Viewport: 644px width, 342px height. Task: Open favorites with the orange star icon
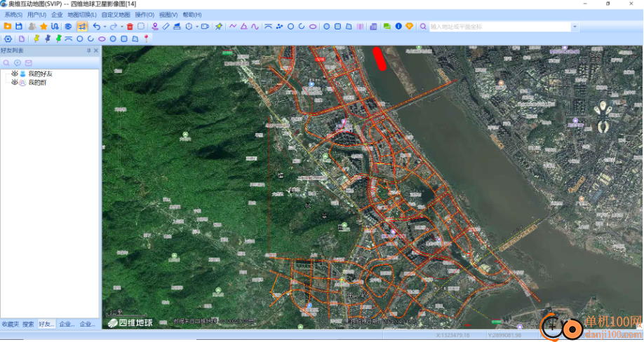(43, 26)
